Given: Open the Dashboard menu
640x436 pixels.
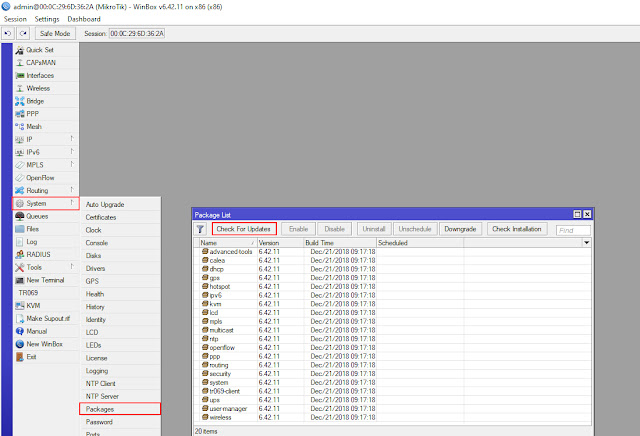Looking at the screenshot, I should tap(84, 19).
